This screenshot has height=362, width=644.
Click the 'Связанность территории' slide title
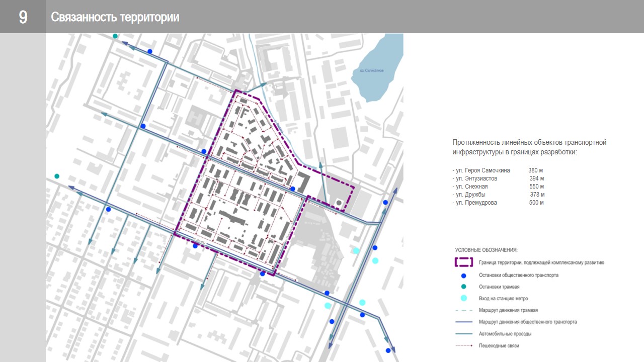[115, 17]
